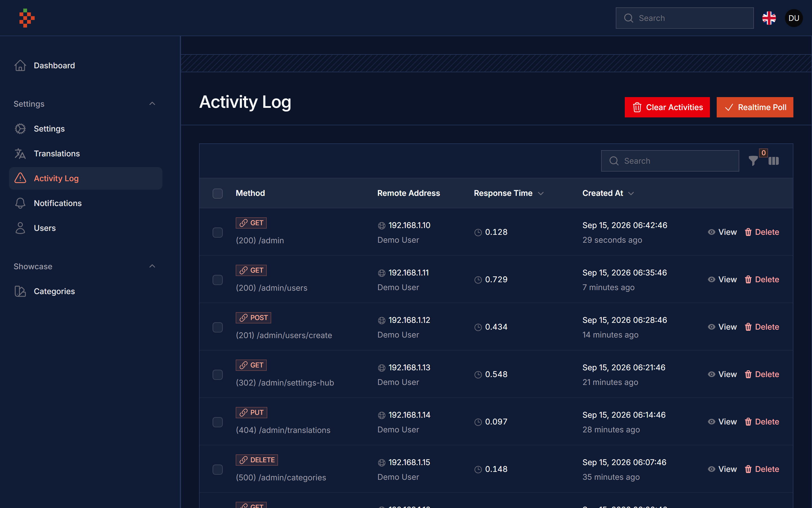Open Dashboard from the sidebar
This screenshot has height=508, width=812.
click(x=85, y=65)
